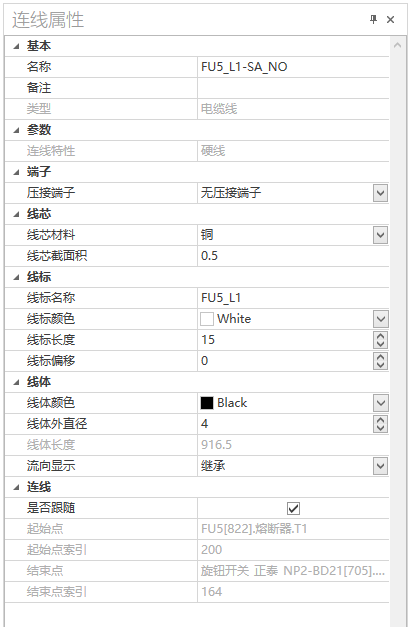This screenshot has width=410, height=627.
Task: Toggle the 是否跟随 checkbox
Action: coord(293,508)
